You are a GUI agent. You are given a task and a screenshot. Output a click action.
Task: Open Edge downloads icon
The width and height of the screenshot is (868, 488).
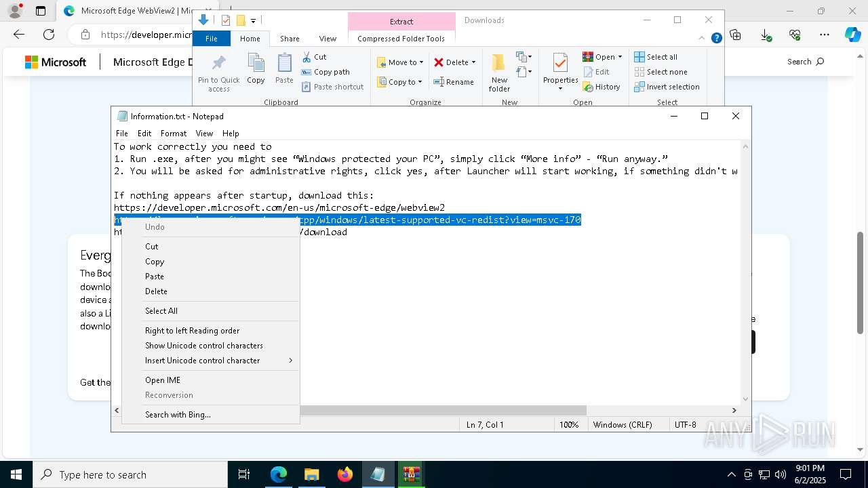[766, 35]
